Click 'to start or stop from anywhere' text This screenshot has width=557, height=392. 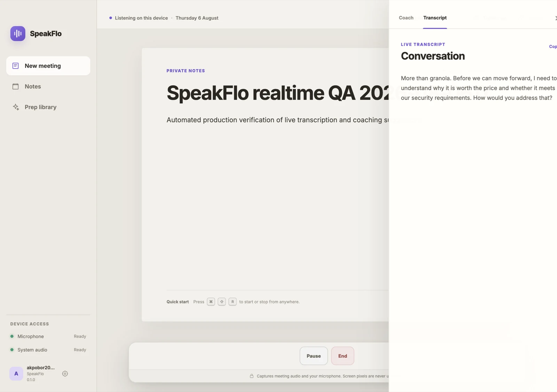(269, 302)
